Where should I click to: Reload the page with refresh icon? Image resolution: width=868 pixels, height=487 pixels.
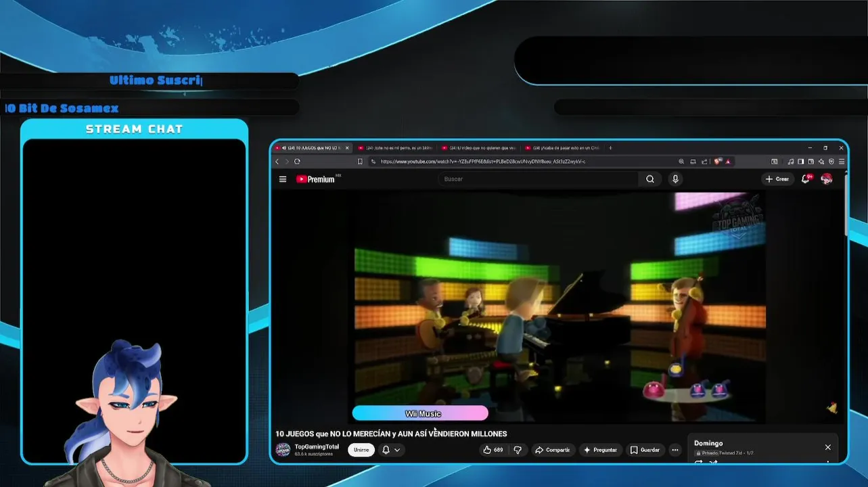tap(297, 162)
